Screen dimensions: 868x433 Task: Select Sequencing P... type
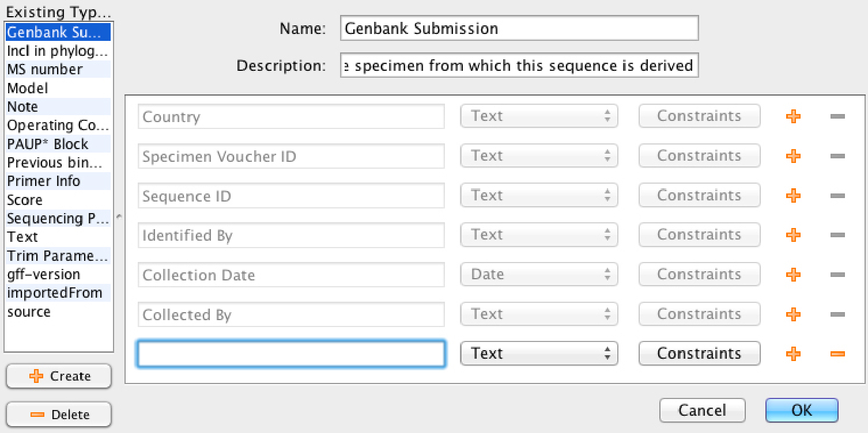pos(58,219)
